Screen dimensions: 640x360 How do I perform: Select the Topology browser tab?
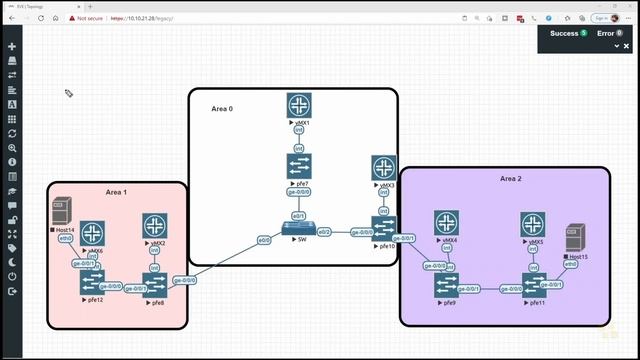pos(44,7)
